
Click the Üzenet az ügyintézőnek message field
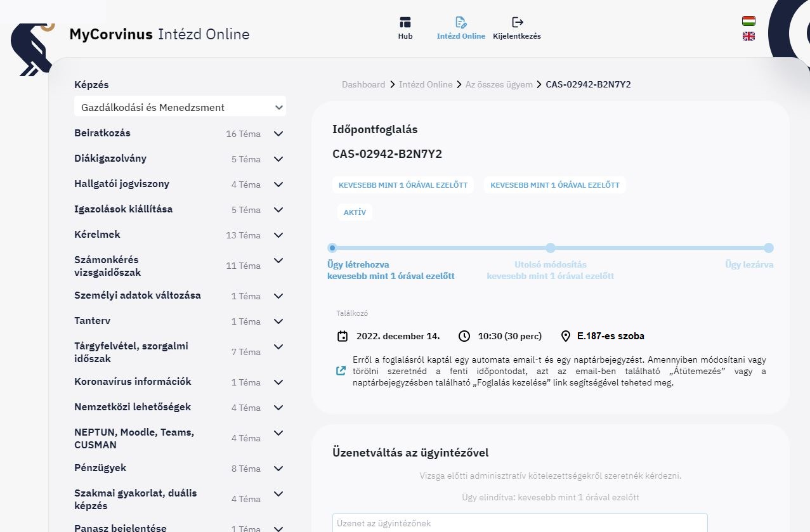(519, 522)
